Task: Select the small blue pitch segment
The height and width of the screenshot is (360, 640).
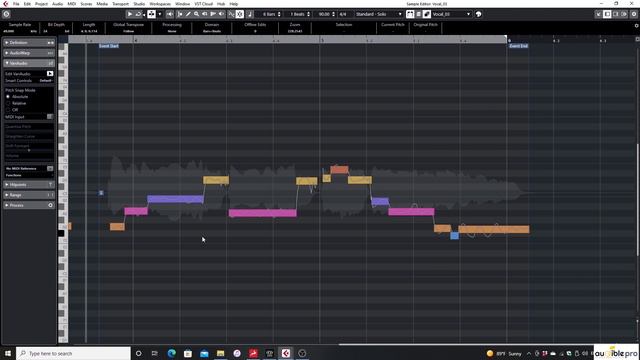Action: click(x=454, y=236)
